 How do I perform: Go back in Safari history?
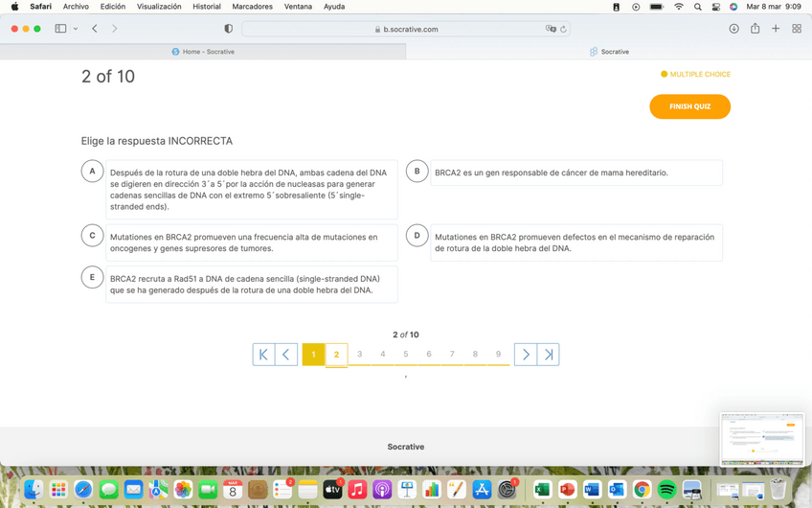coord(95,29)
